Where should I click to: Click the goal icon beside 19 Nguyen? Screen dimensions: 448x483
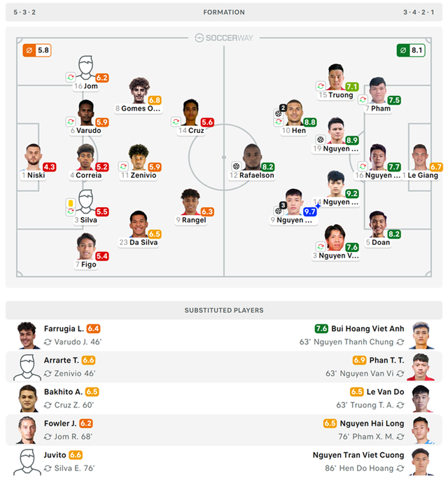pos(321,139)
